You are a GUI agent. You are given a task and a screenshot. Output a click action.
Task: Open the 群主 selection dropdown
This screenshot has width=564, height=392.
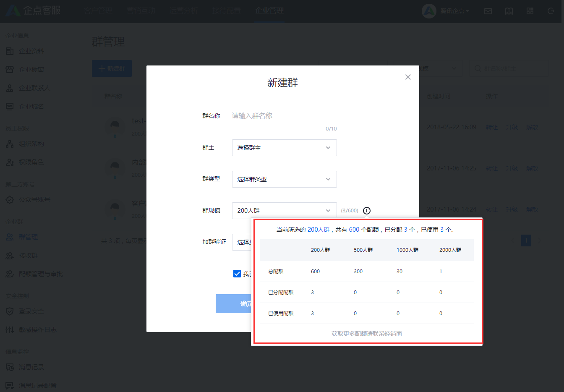point(284,148)
